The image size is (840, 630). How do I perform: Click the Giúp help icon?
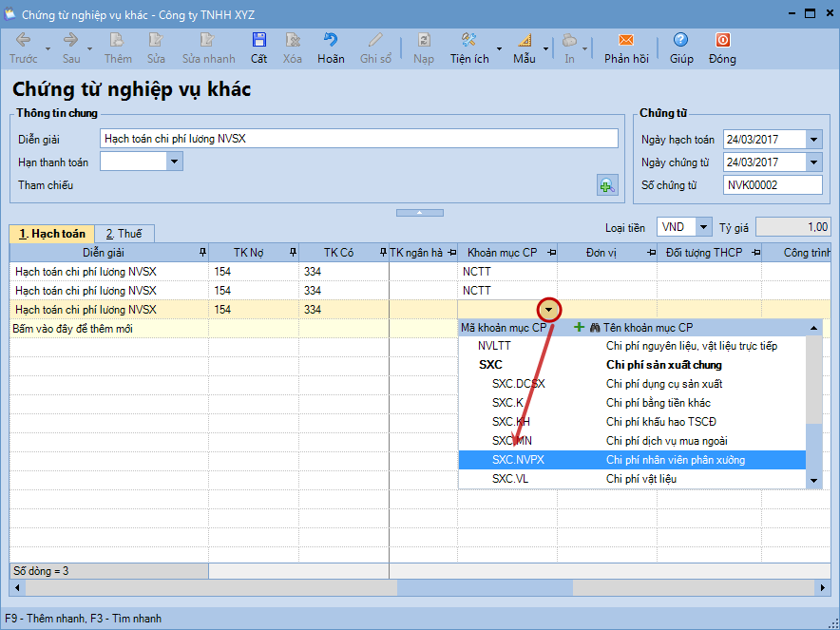pyautogui.click(x=680, y=41)
